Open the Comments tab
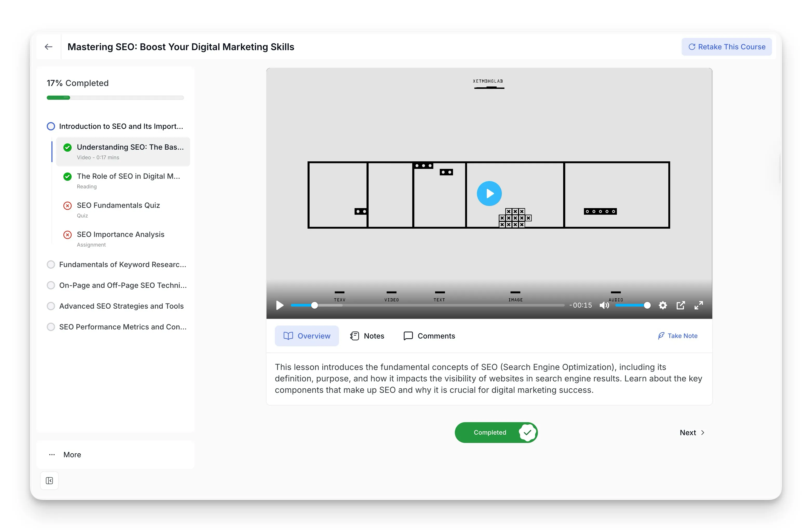This screenshot has width=812, height=530. click(429, 336)
